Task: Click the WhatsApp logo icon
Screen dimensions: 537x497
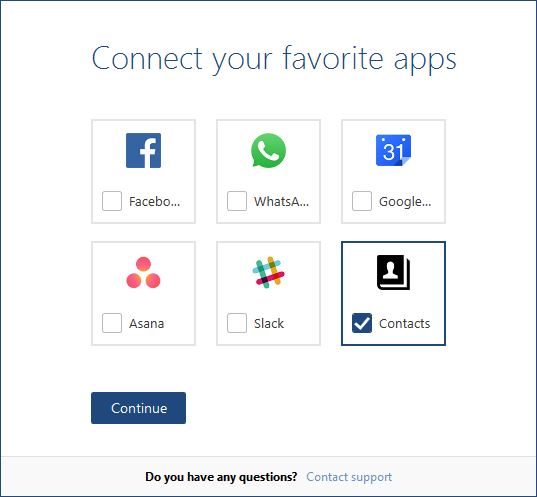Action: pyautogui.click(x=268, y=150)
